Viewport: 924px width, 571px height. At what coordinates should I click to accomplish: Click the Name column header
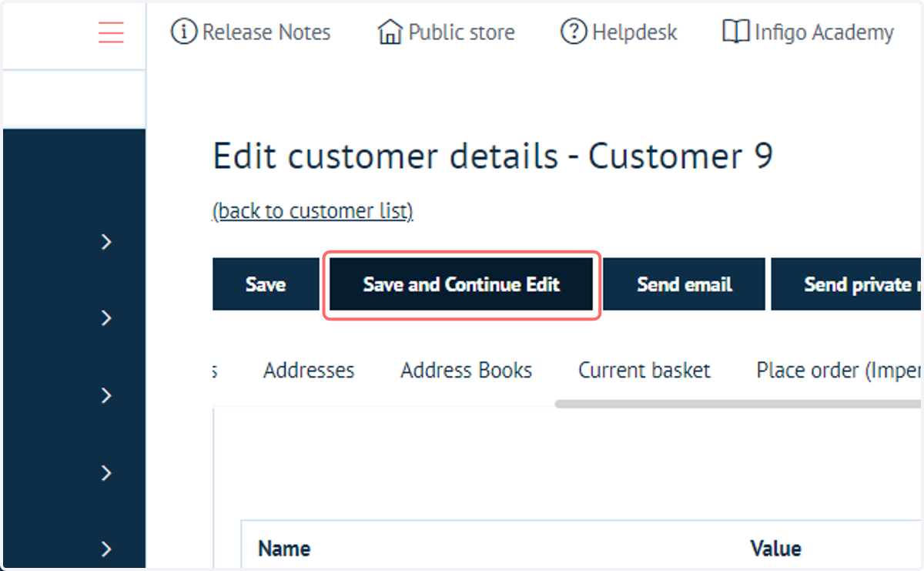pos(284,549)
